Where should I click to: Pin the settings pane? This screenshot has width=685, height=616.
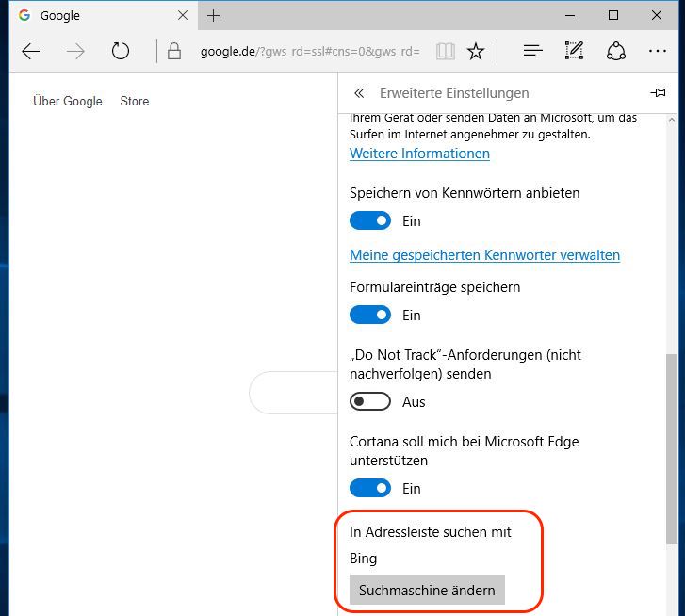coord(658,92)
